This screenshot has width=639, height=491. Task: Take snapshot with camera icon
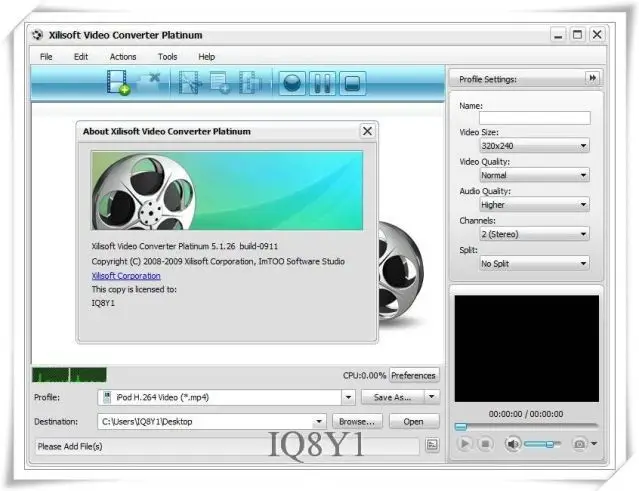[579, 443]
